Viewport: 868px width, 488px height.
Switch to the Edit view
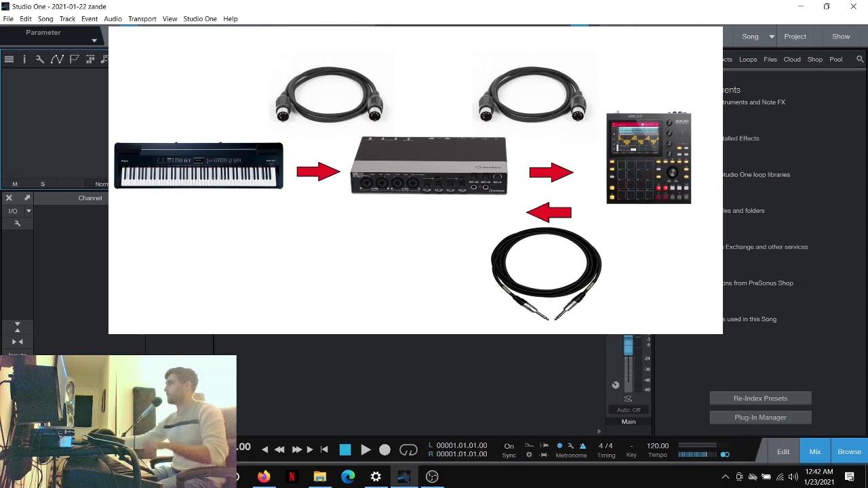[x=783, y=452]
